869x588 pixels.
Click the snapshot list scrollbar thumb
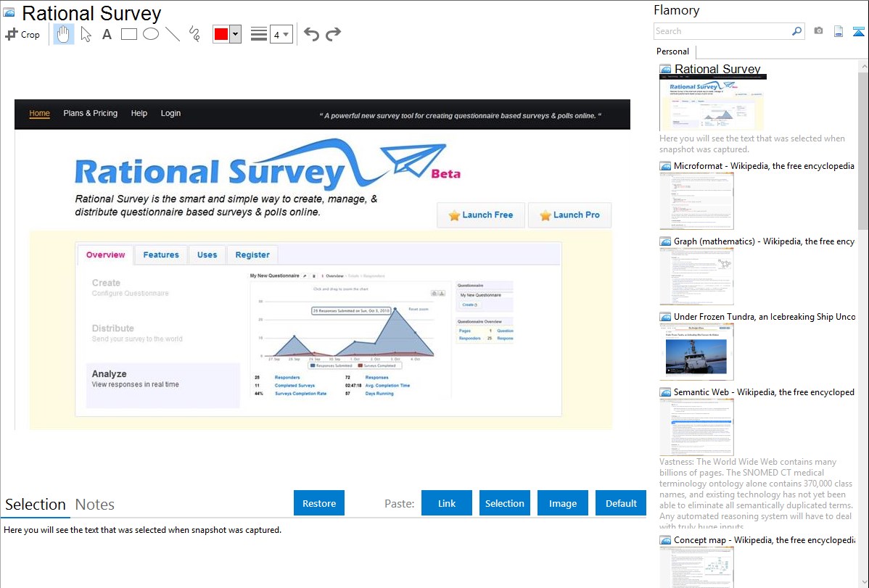pyautogui.click(x=863, y=151)
